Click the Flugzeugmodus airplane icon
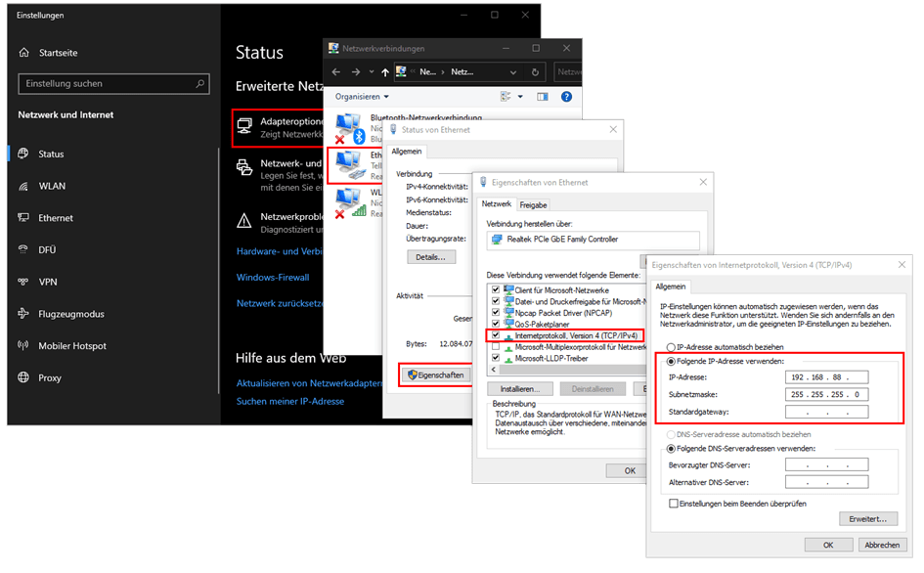 (23, 314)
